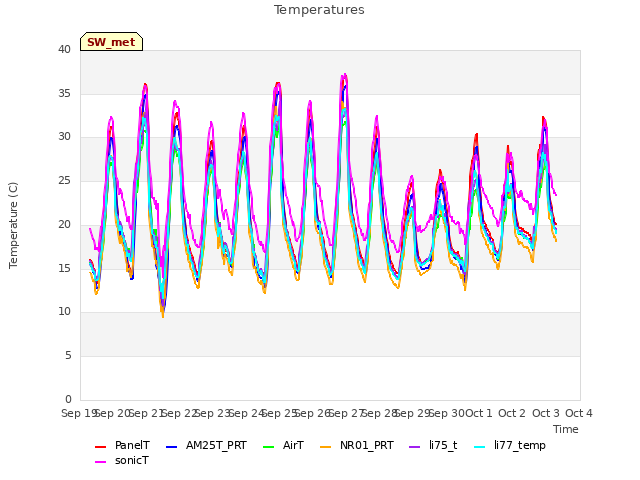The width and height of the screenshot is (640, 480).
Task: Click the 35 y-axis tick label
Action: (x=64, y=93)
